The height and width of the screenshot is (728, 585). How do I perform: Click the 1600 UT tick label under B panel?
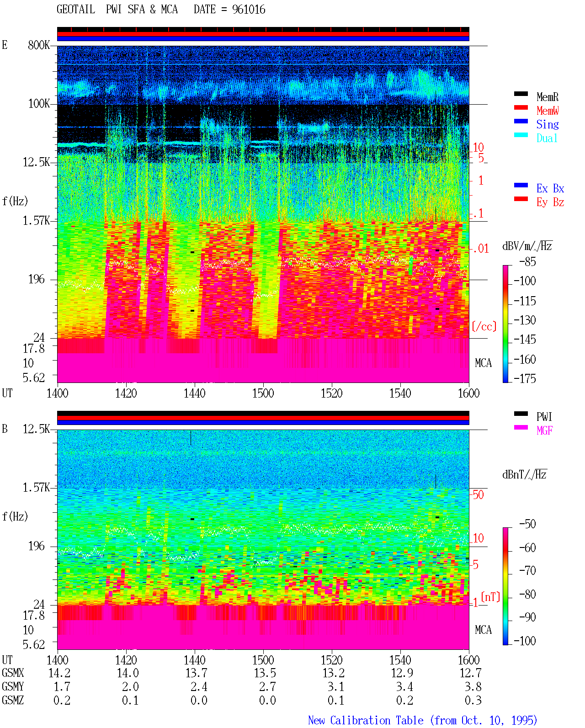tap(469, 660)
